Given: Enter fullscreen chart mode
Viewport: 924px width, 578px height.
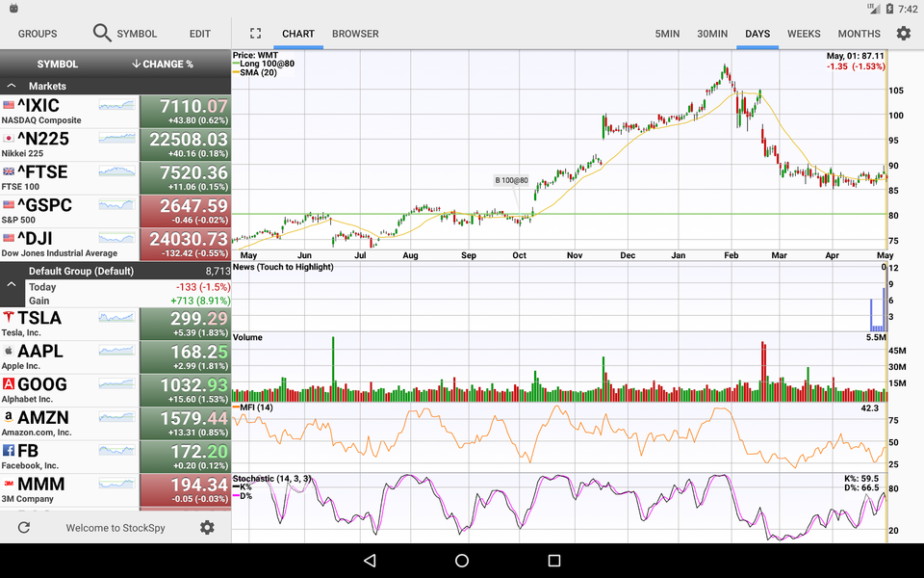Looking at the screenshot, I should coord(255,33).
